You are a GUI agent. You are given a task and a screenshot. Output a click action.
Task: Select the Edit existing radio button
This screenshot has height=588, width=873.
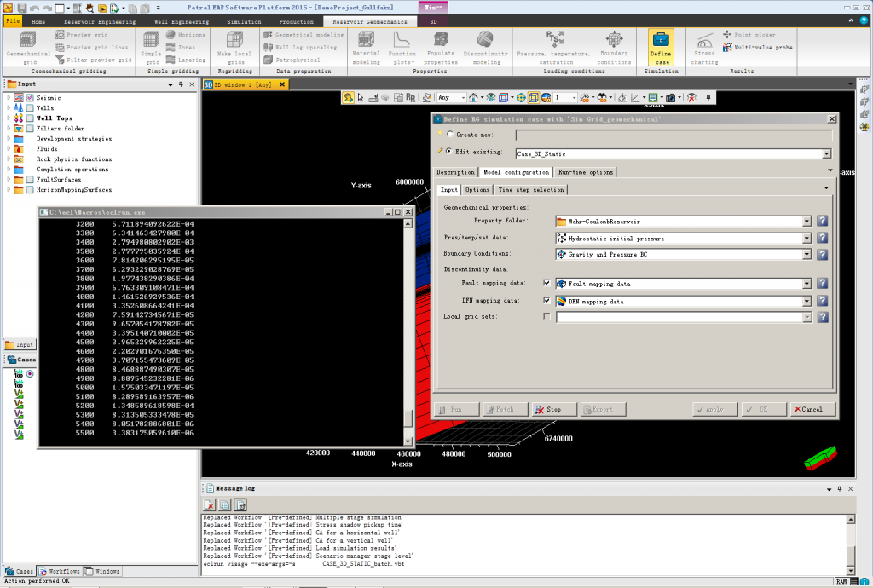[x=448, y=152]
